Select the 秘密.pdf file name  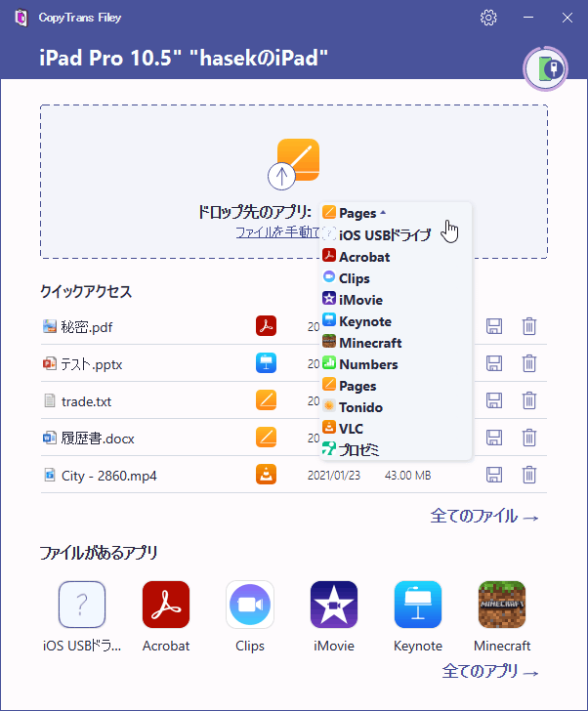(87, 327)
